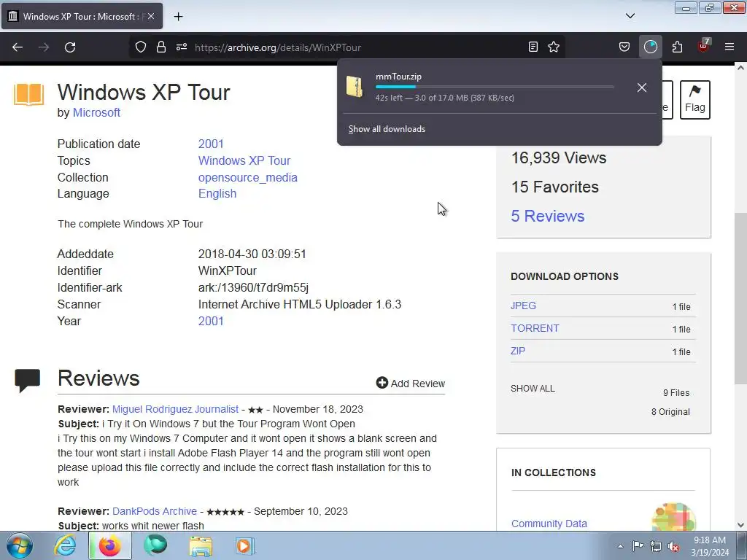The height and width of the screenshot is (560, 747).
Task: Open the network tray icon
Action: click(x=656, y=546)
